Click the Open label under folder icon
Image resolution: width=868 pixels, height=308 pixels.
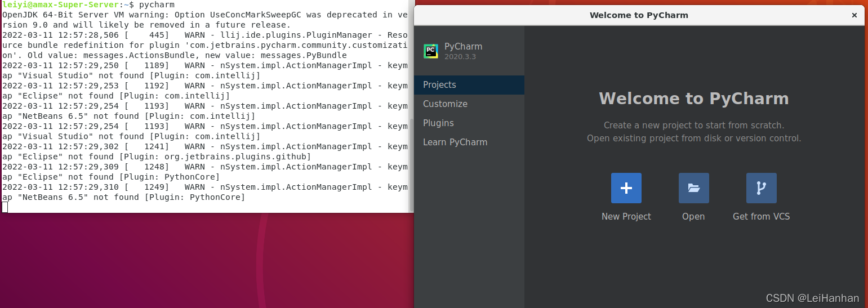pyautogui.click(x=693, y=216)
